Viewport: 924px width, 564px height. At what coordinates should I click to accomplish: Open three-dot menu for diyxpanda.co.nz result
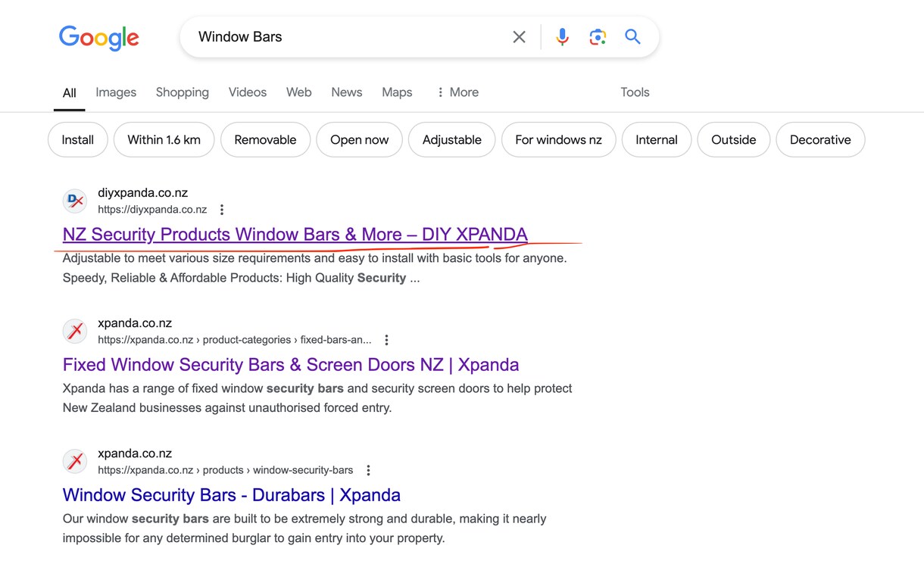coord(221,210)
